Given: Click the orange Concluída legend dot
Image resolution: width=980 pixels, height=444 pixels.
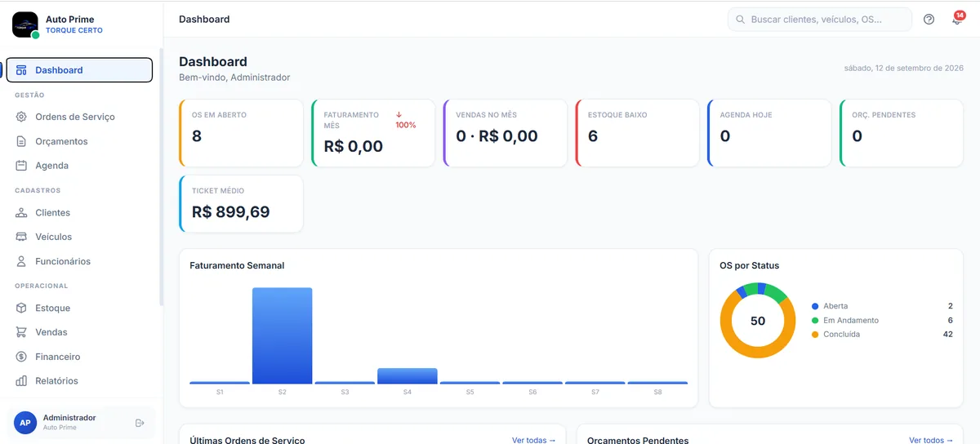Looking at the screenshot, I should [815, 335].
